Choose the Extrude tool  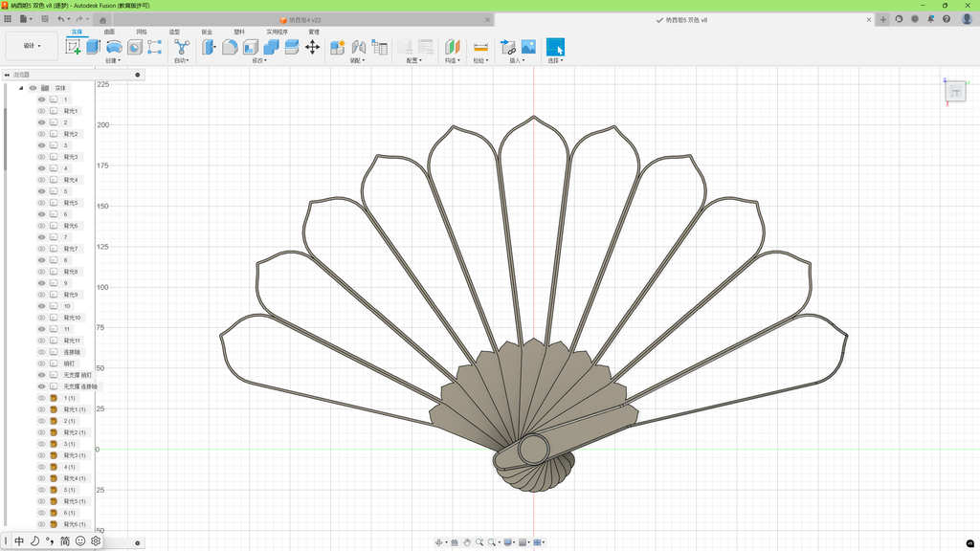(94, 47)
